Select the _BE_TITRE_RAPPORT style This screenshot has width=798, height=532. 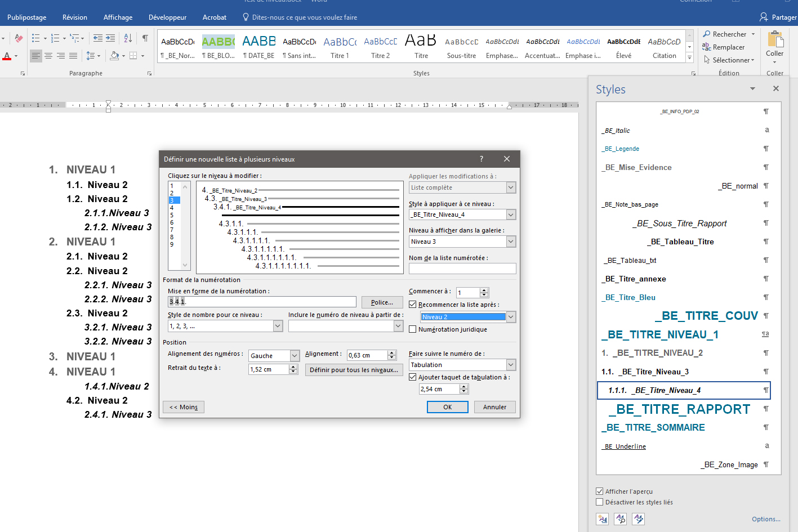683,409
